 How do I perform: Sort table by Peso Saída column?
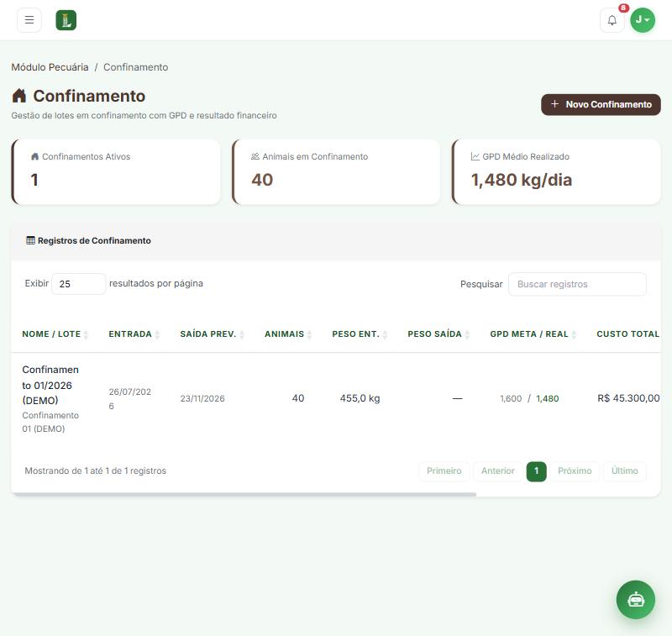tap(438, 334)
